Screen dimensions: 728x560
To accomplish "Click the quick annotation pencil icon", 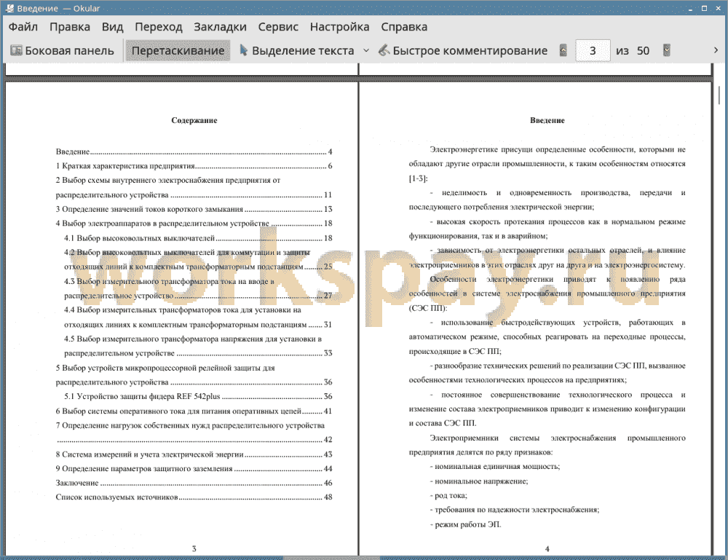I will click(384, 50).
